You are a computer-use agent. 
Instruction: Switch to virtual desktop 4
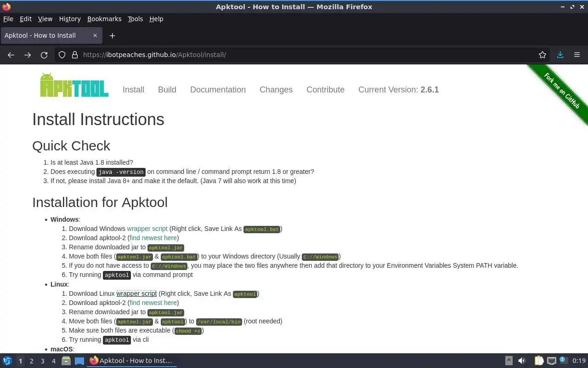click(x=53, y=361)
